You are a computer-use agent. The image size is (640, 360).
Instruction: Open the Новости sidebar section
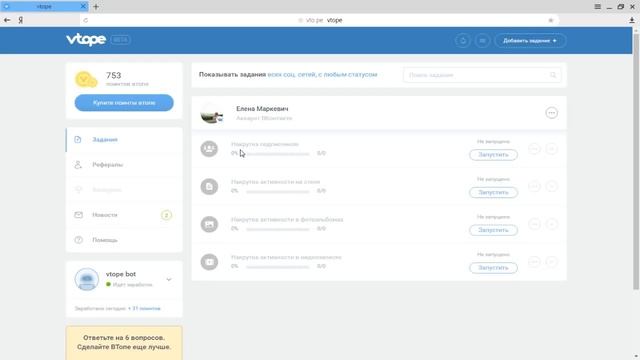pos(124,215)
